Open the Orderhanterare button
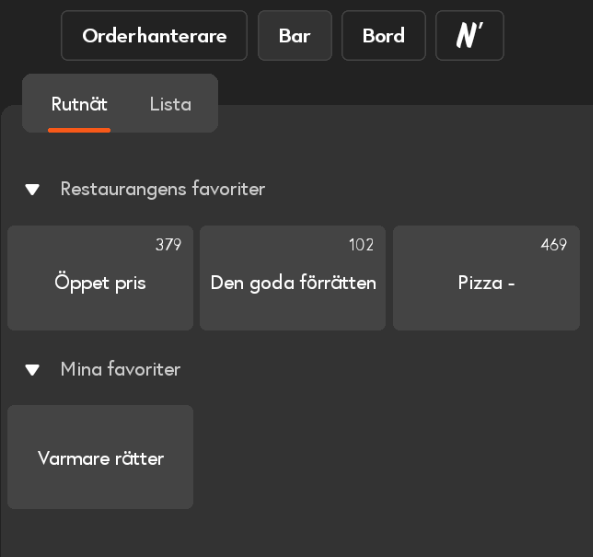 (154, 36)
